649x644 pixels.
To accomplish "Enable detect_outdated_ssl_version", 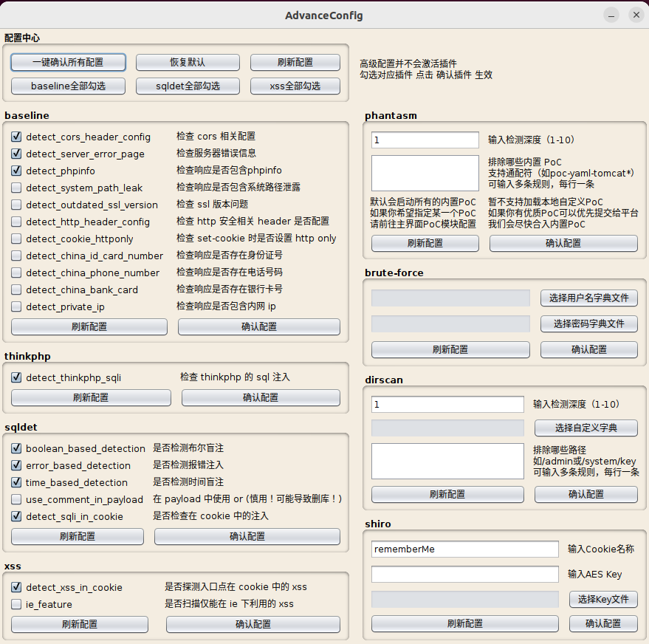I will point(17,205).
